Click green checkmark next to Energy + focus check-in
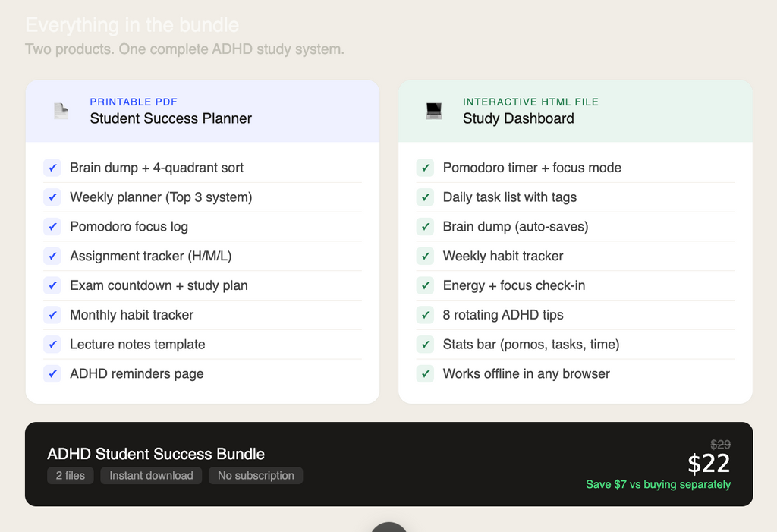 [x=425, y=285]
